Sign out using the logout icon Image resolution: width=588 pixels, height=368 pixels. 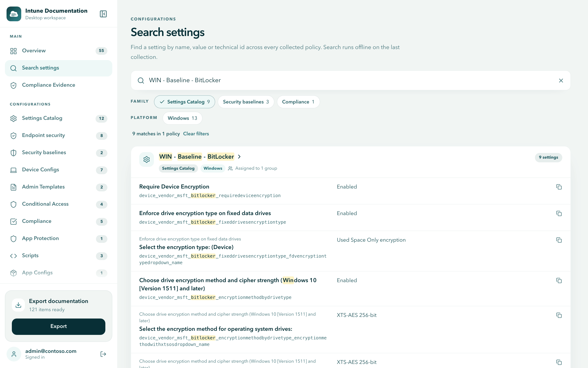103,354
